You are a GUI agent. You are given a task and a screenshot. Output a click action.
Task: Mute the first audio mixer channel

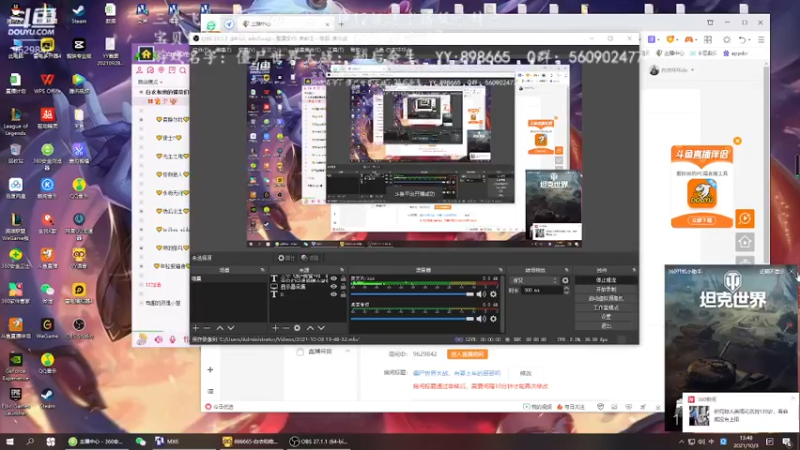pyautogui.click(x=481, y=294)
